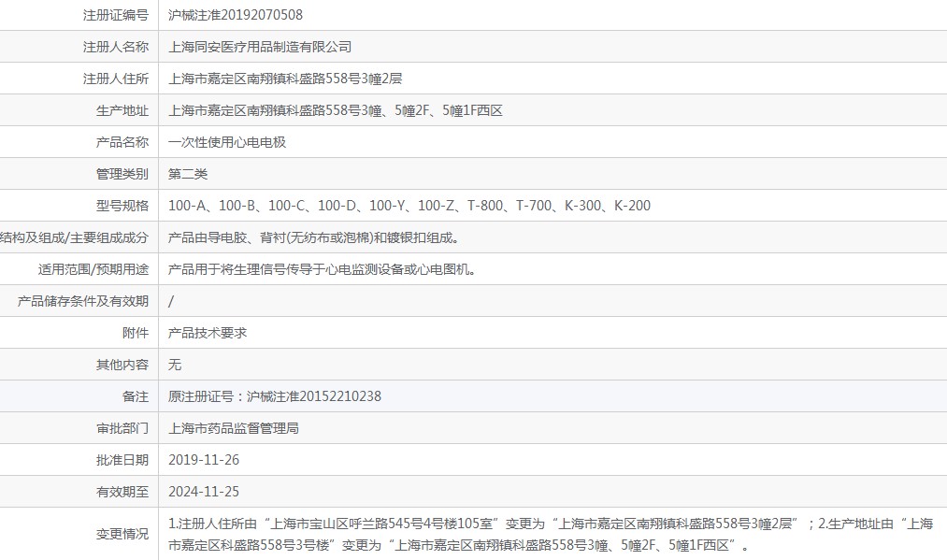This screenshot has height=560, width=947.
Task: Select product name 一次性使用心电电极
Action: (227, 142)
